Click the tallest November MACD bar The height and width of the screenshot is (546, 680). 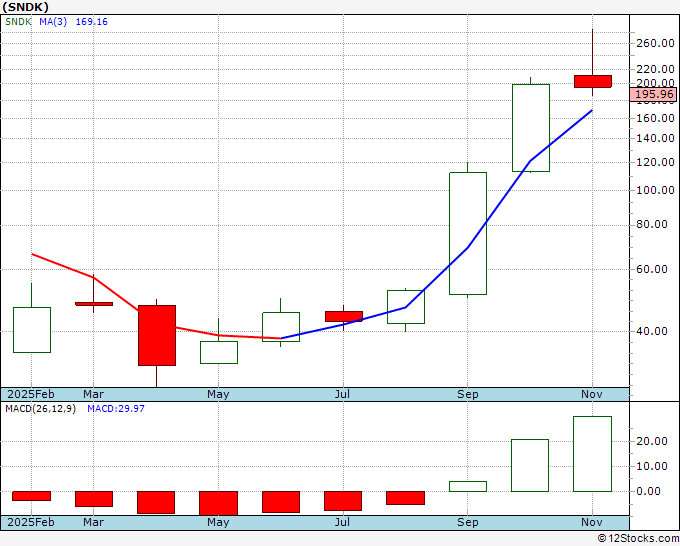[x=592, y=454]
